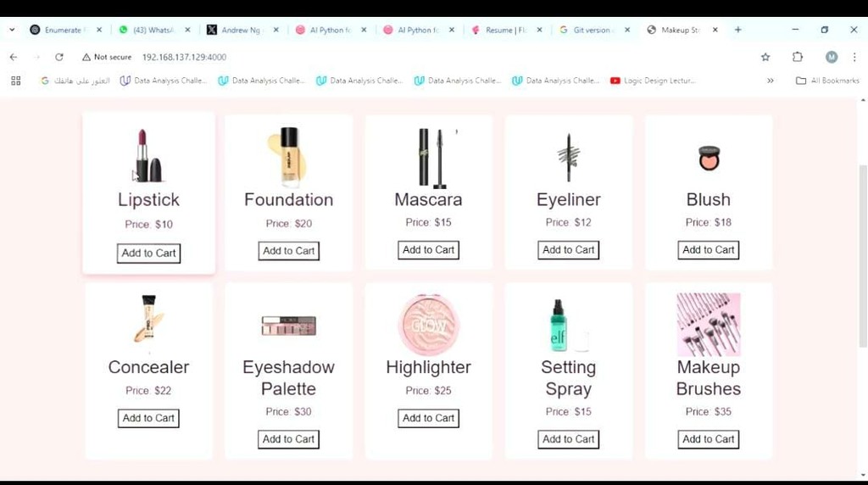This screenshot has height=485, width=868.
Task: Add Highlighter to the cart
Action: pyautogui.click(x=428, y=418)
